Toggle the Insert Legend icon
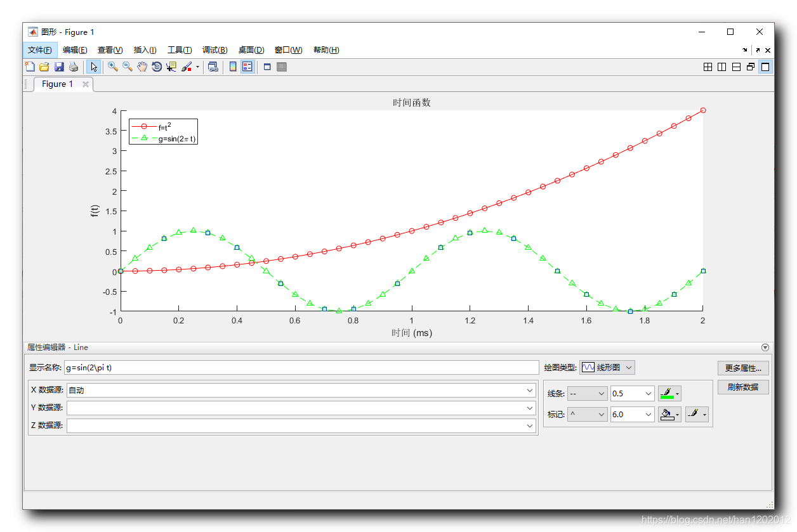The width and height of the screenshot is (797, 532). point(247,67)
